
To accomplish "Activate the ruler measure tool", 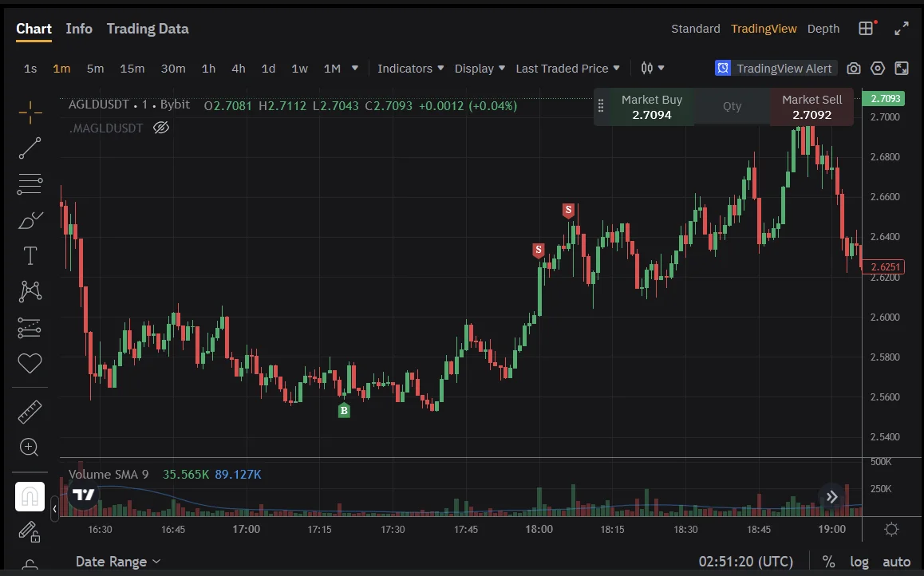I will (30, 412).
